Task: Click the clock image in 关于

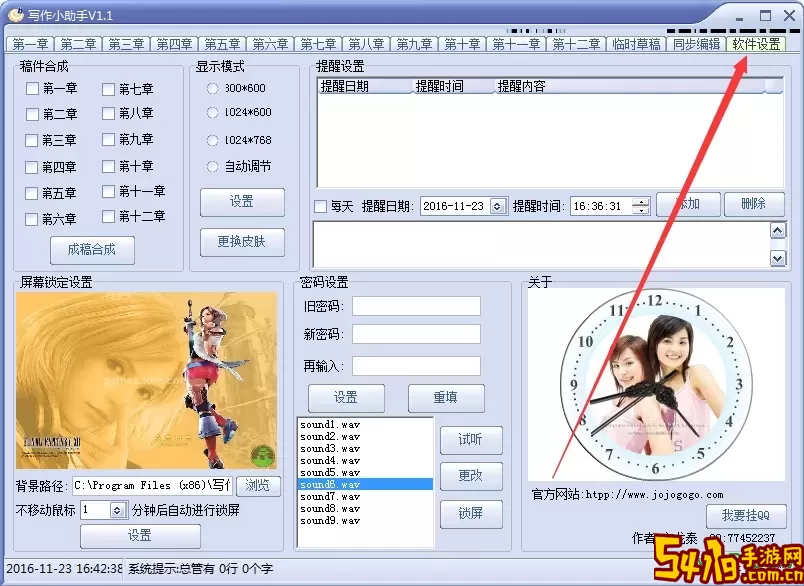Action: point(656,384)
